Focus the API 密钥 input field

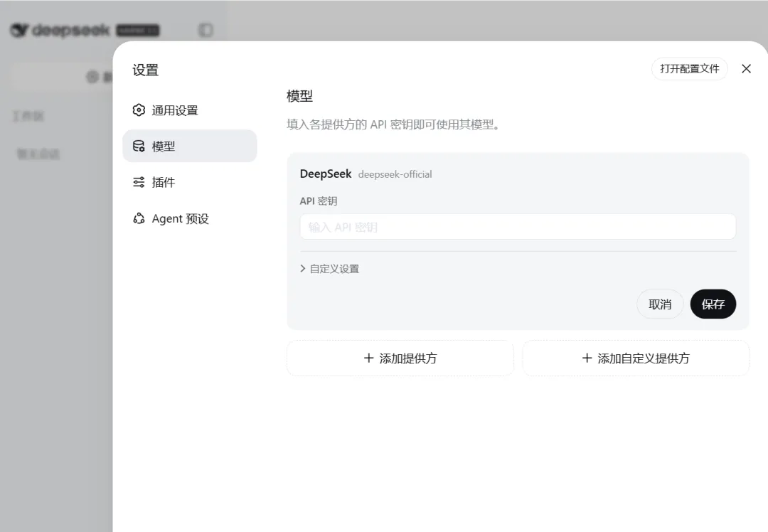[518, 227]
